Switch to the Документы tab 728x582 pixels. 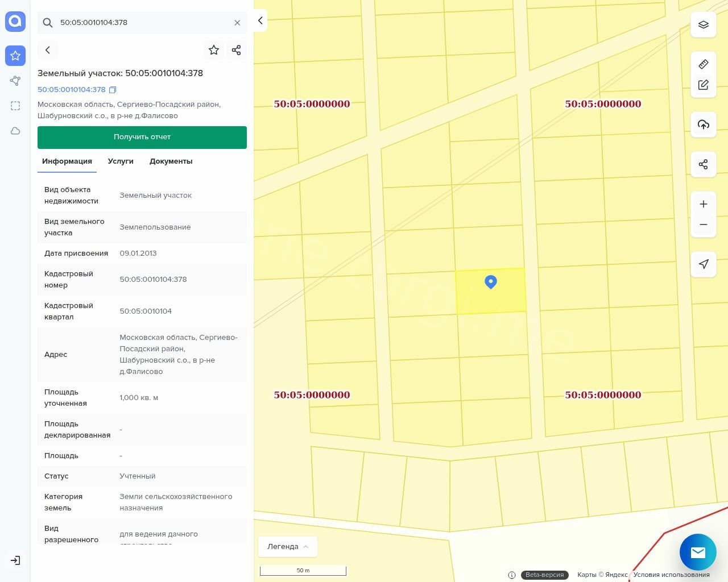[x=171, y=161]
